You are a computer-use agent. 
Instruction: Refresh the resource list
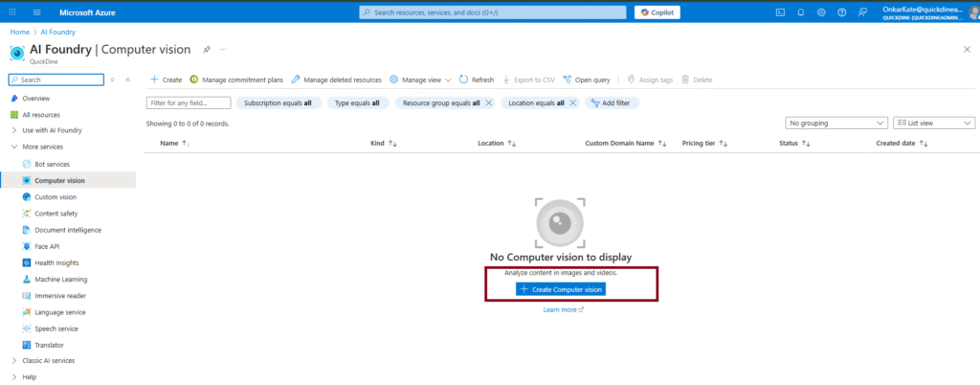point(477,80)
